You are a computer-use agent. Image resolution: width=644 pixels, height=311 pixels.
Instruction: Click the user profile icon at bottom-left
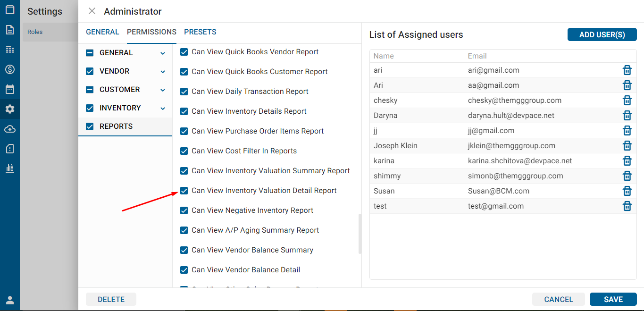pos(10,300)
